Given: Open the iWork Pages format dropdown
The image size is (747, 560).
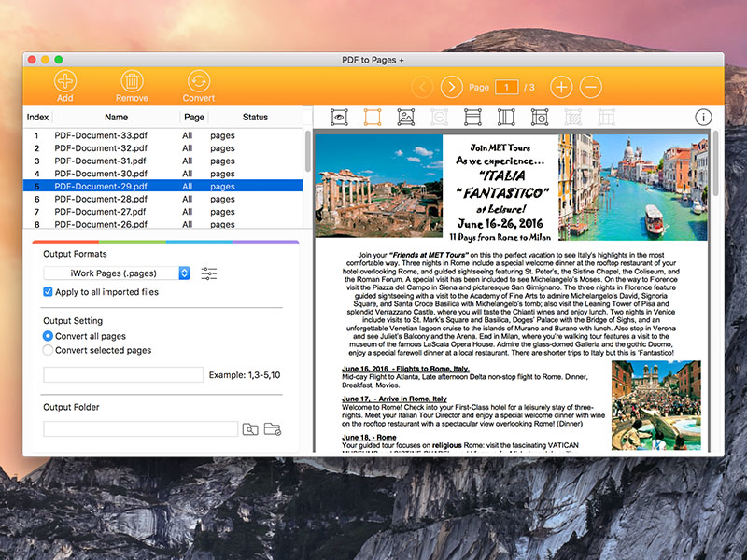Looking at the screenshot, I should (117, 273).
